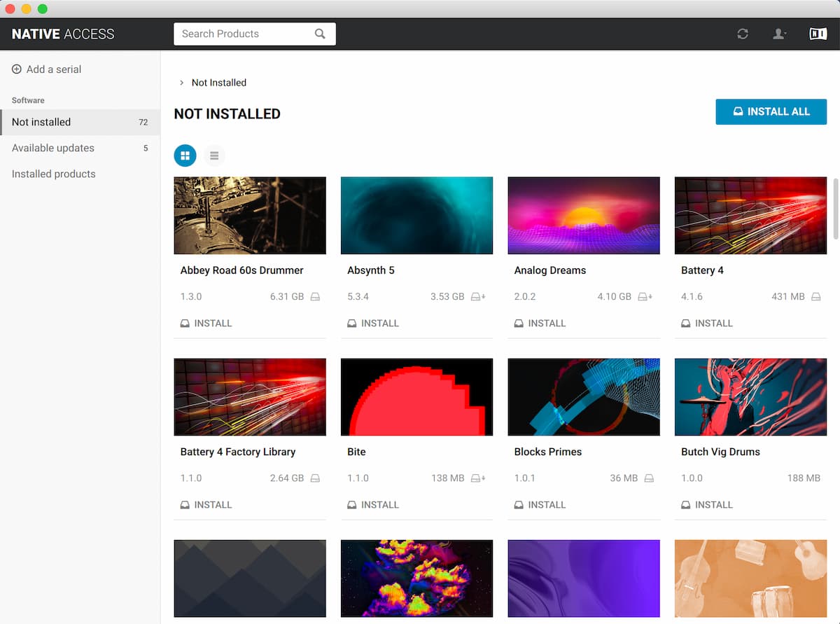Screen dimensions: 840x624
Task: Click the Absynth 5 teal artwork
Action: tap(416, 216)
